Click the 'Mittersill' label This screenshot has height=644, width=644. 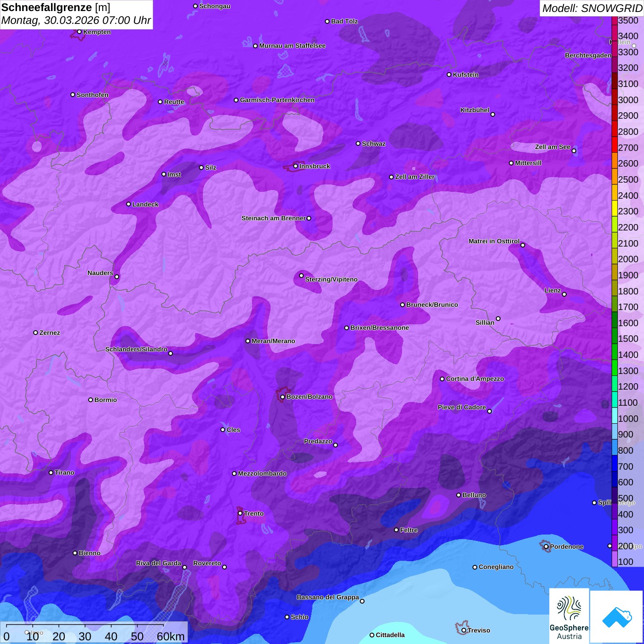coord(528,163)
